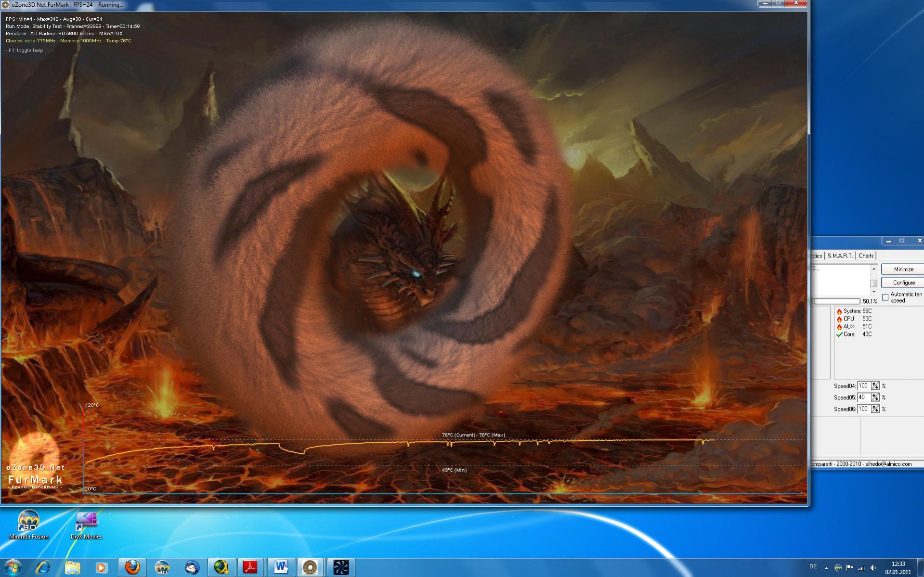Switch to the globe Q application in taskbar
The width and height of the screenshot is (924, 577).
coord(221,567)
